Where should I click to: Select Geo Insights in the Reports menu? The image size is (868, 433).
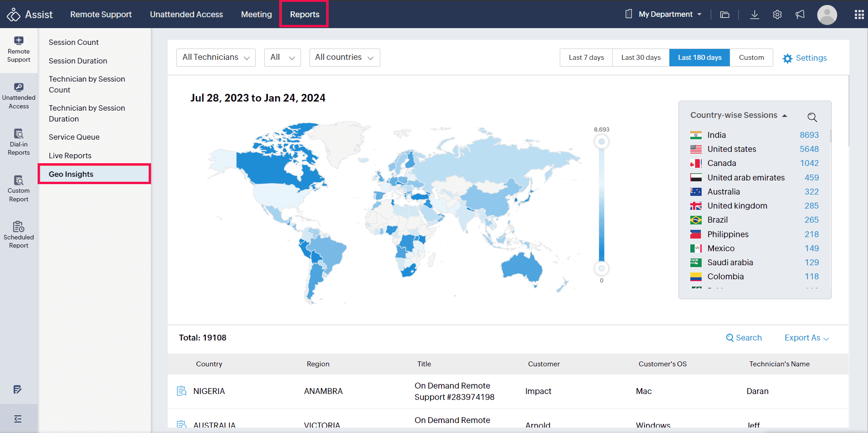pos(71,174)
